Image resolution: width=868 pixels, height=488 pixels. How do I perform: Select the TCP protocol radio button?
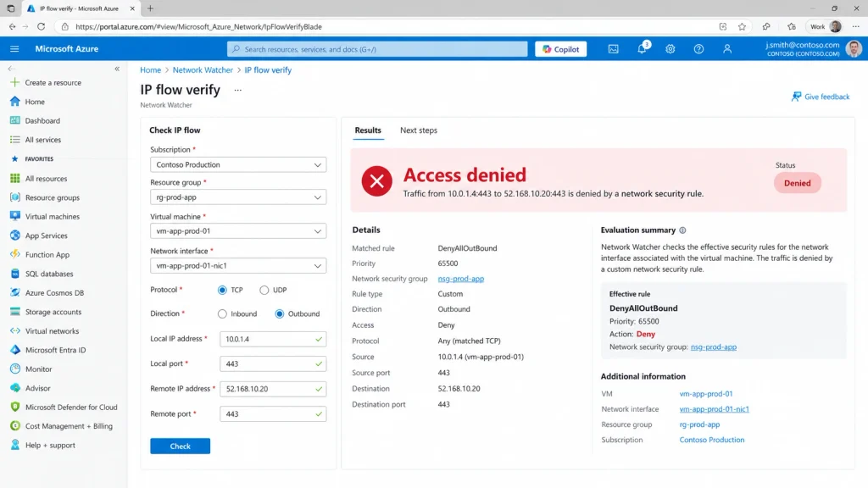click(x=223, y=290)
